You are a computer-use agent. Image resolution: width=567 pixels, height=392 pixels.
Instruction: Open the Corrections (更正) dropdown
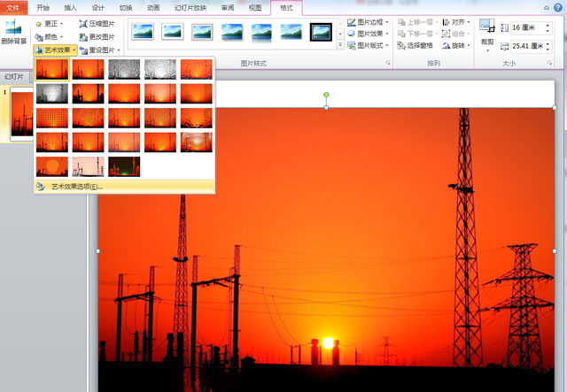[x=50, y=24]
